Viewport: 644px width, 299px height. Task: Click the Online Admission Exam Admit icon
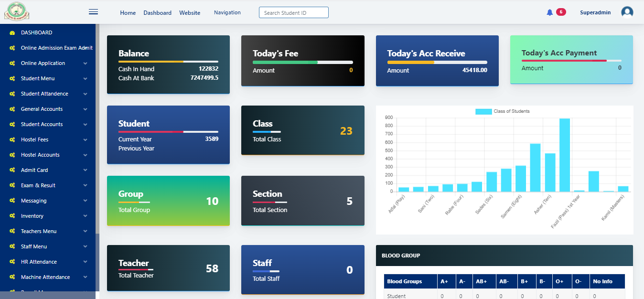pos(12,48)
